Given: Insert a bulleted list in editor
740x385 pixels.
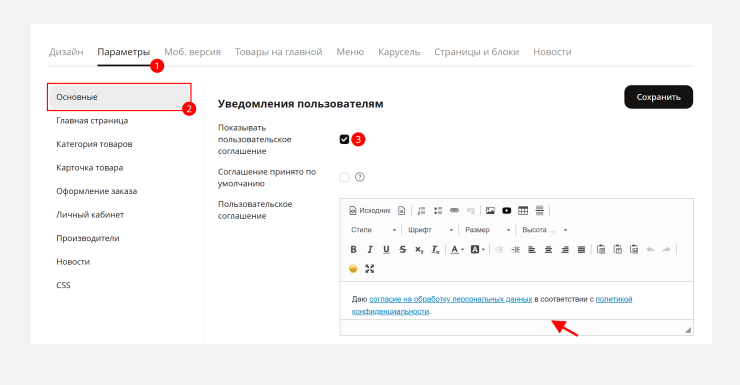Looking at the screenshot, I should [438, 210].
